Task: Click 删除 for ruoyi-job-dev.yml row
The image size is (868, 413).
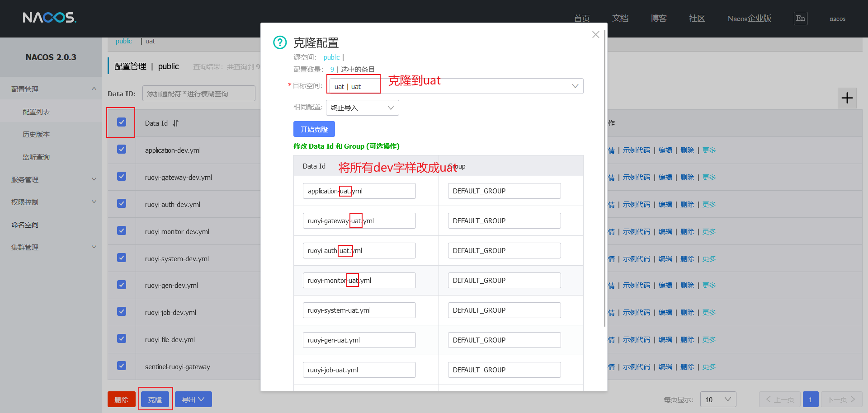Action: [687, 313]
